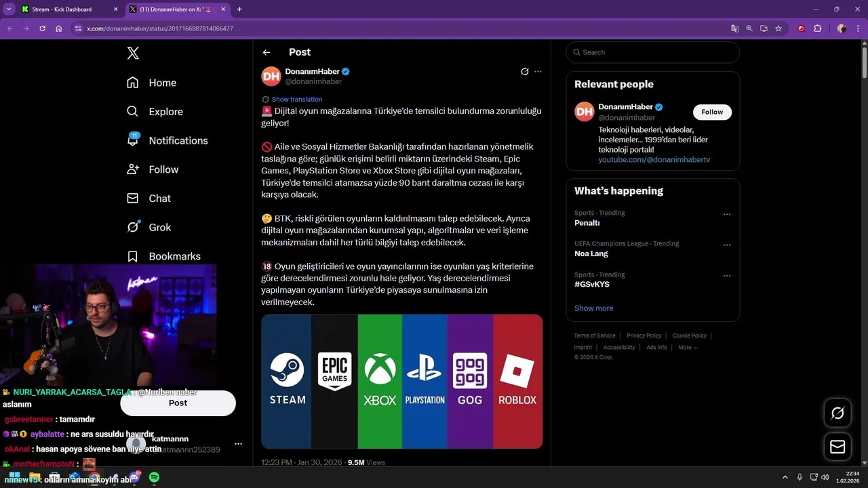Click the red extension icon in toolbar
Viewport: 868px width, 488px height.
[801, 28]
